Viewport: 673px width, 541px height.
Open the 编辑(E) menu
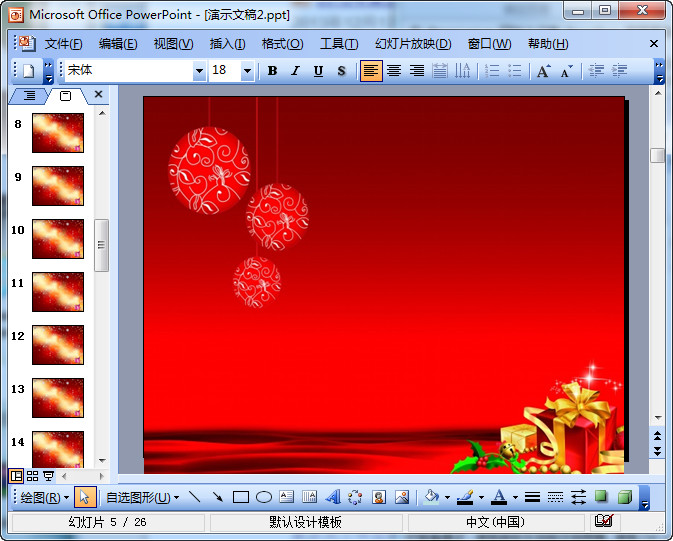pyautogui.click(x=118, y=44)
